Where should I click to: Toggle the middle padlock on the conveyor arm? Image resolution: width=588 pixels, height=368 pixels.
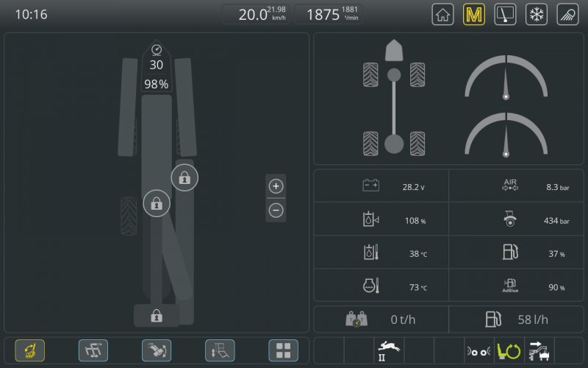pos(157,204)
